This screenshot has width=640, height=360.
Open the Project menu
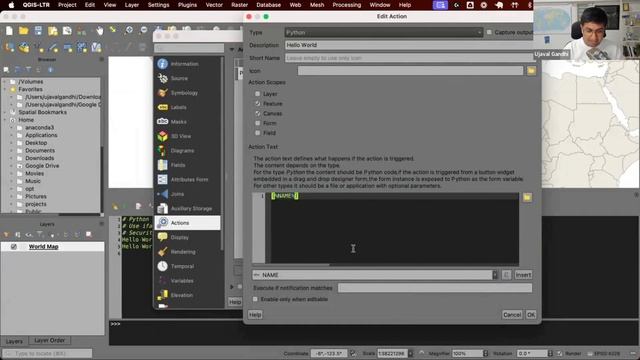coord(67,5)
